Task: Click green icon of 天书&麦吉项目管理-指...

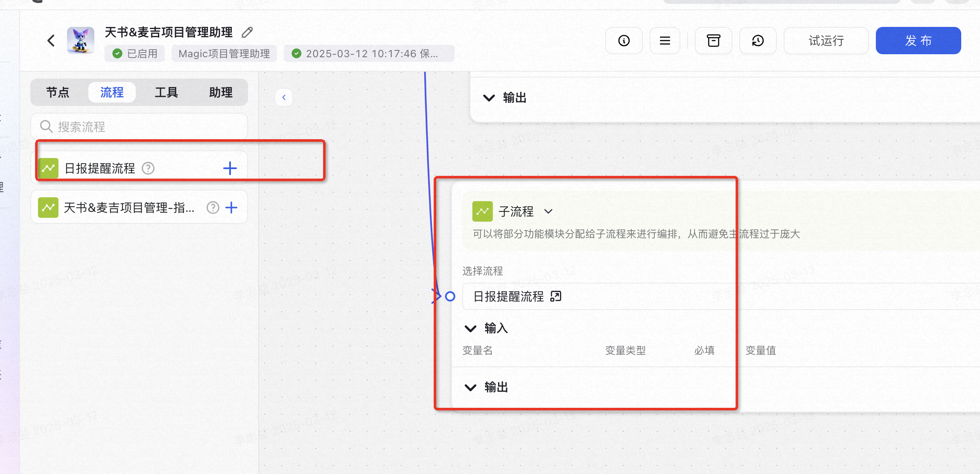Action: [x=48, y=208]
